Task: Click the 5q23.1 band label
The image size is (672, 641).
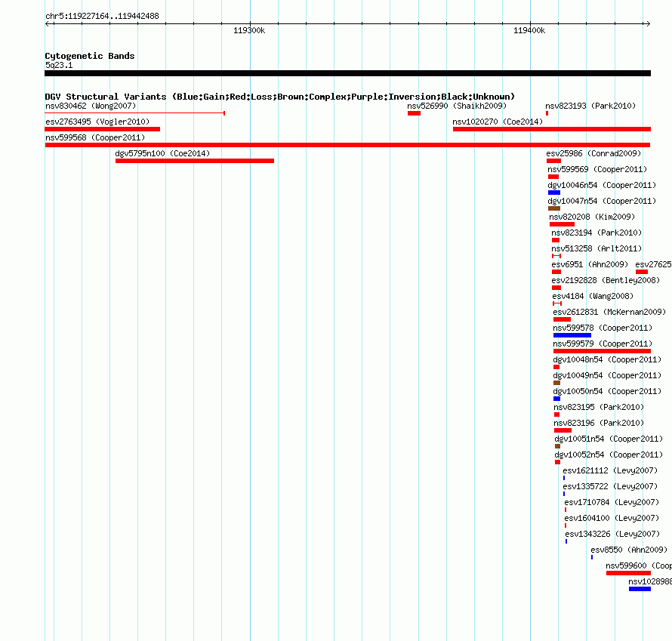Action: click(x=59, y=65)
